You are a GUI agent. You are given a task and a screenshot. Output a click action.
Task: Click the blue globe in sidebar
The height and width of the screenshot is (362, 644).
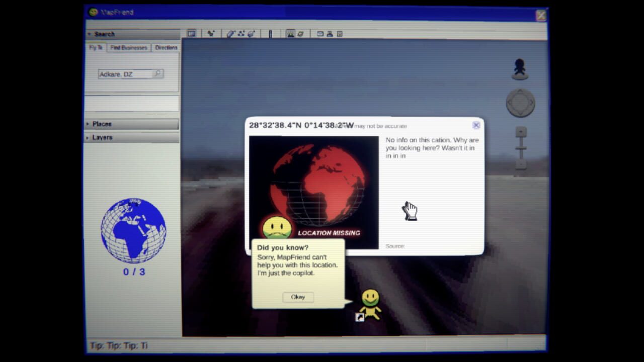pos(133,230)
